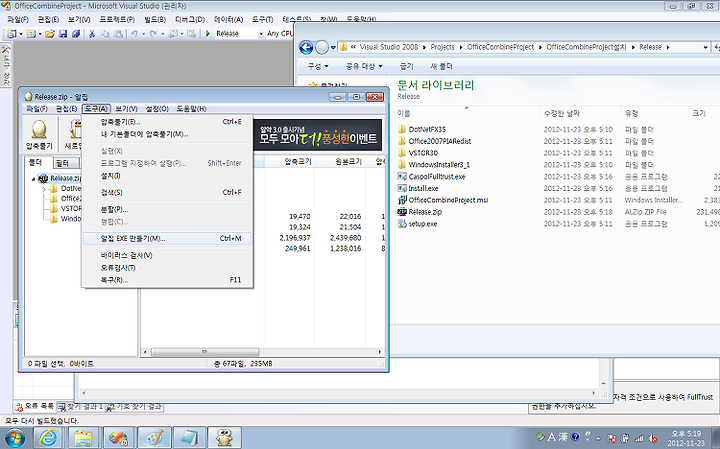Open the dropdown arrow next to New Project icon
The height and width of the screenshot is (449, 720).
tap(20, 34)
